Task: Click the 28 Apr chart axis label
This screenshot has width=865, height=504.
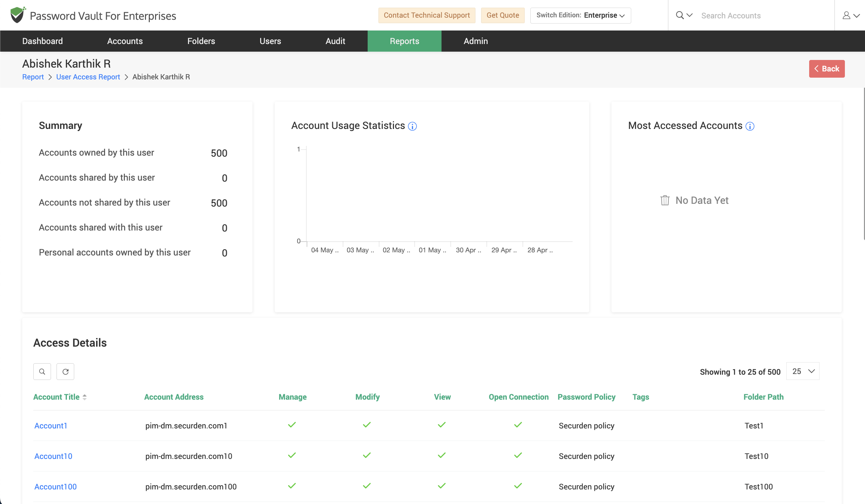Action: 540,250
